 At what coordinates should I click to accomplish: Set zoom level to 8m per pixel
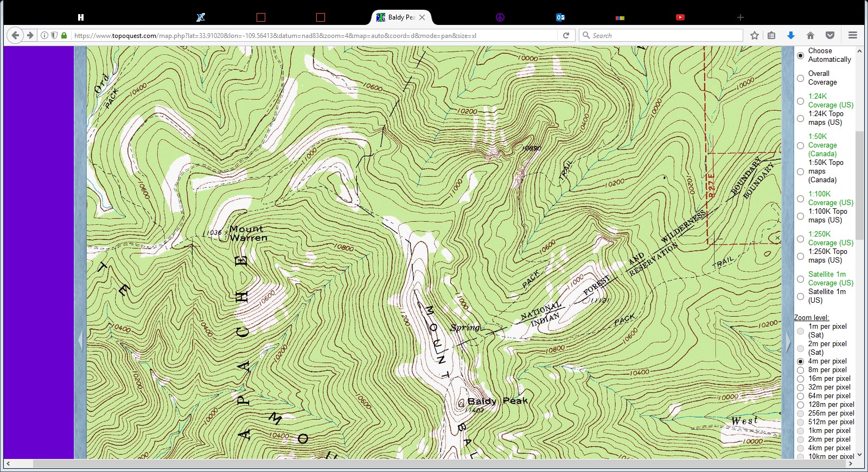coord(800,370)
